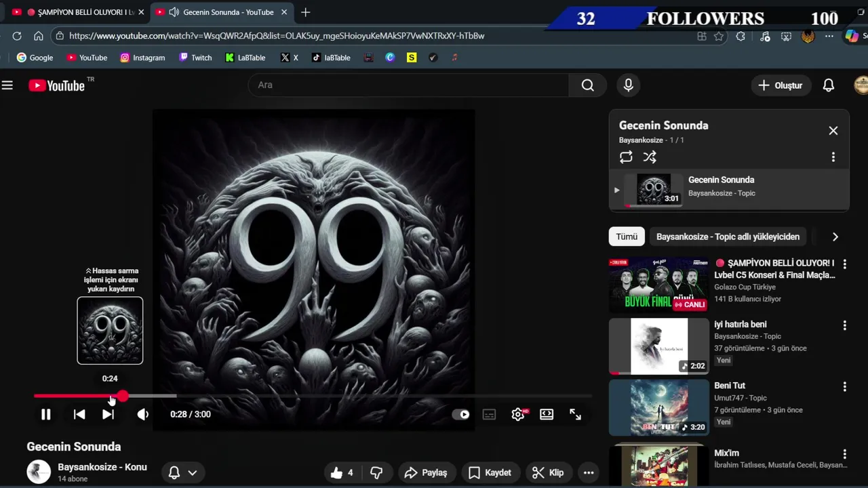Like the video with thumbs up
This screenshot has width=868, height=488.
[342, 472]
